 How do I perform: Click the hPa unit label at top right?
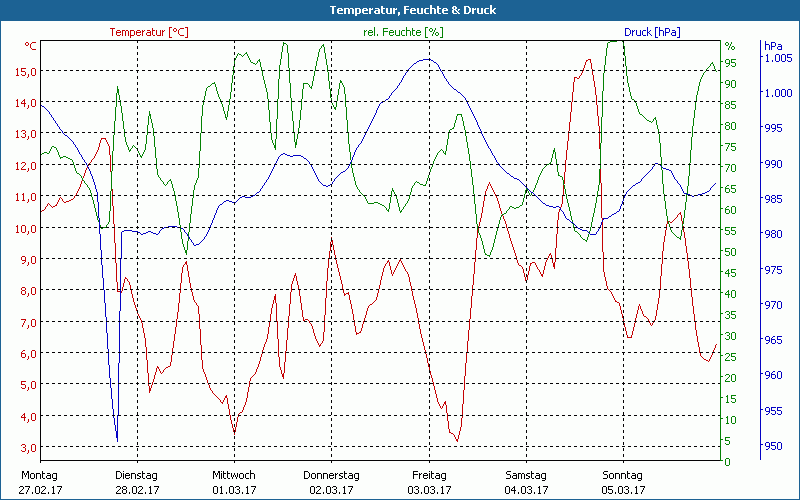tap(773, 46)
